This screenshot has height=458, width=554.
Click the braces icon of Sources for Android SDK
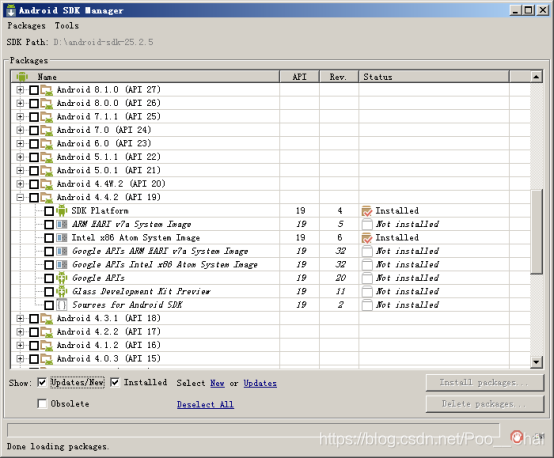61,305
